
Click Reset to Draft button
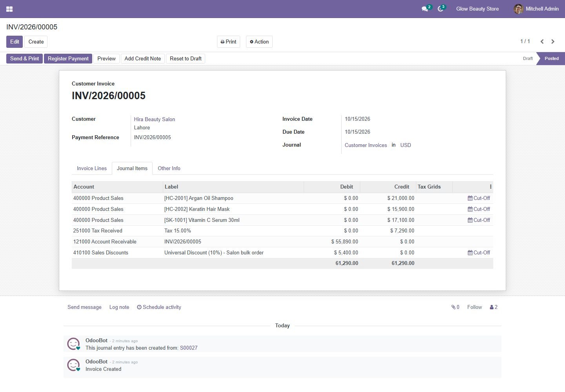point(186,59)
